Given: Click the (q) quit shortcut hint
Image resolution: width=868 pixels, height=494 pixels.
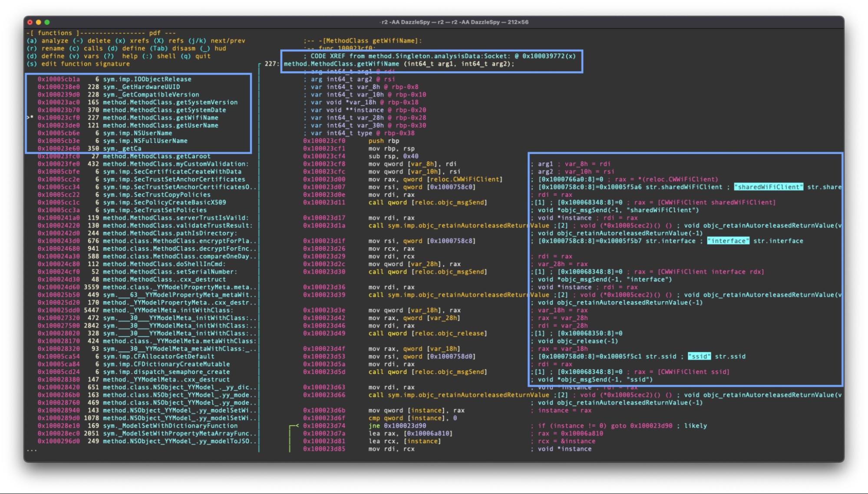Looking at the screenshot, I should [195, 56].
